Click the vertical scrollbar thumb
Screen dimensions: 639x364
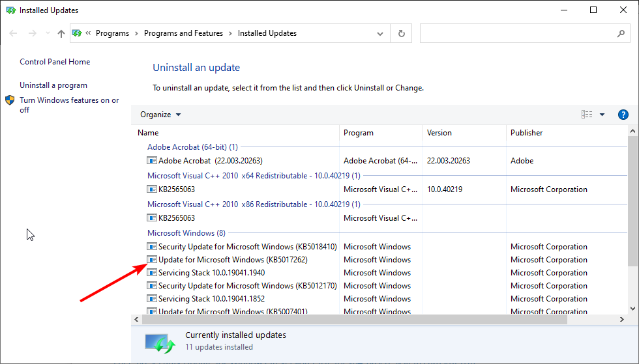[x=632, y=201]
